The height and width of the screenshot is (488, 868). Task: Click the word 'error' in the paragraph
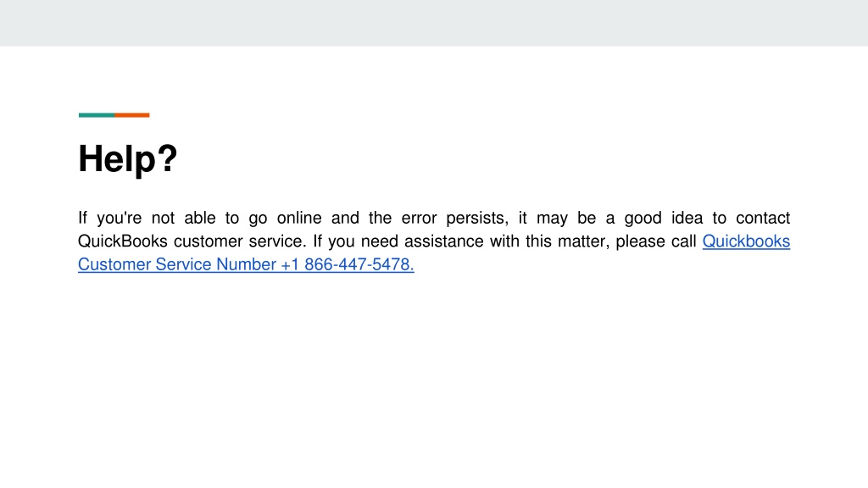coord(419,218)
